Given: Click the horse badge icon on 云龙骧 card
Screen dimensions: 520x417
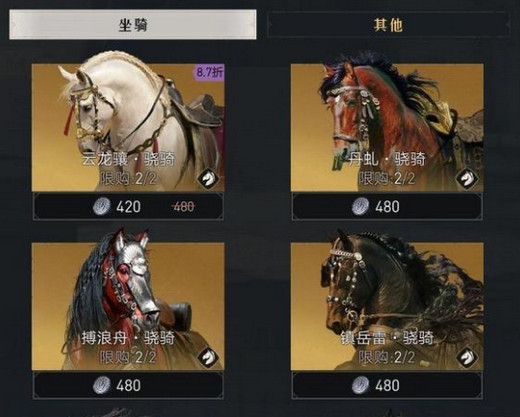Looking at the screenshot, I should (208, 179).
